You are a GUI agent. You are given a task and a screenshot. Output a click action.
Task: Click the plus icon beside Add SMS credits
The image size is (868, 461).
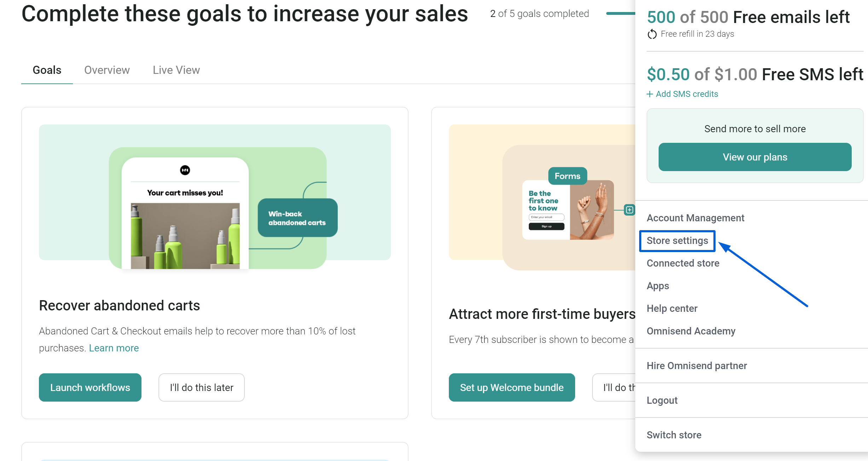[650, 94]
